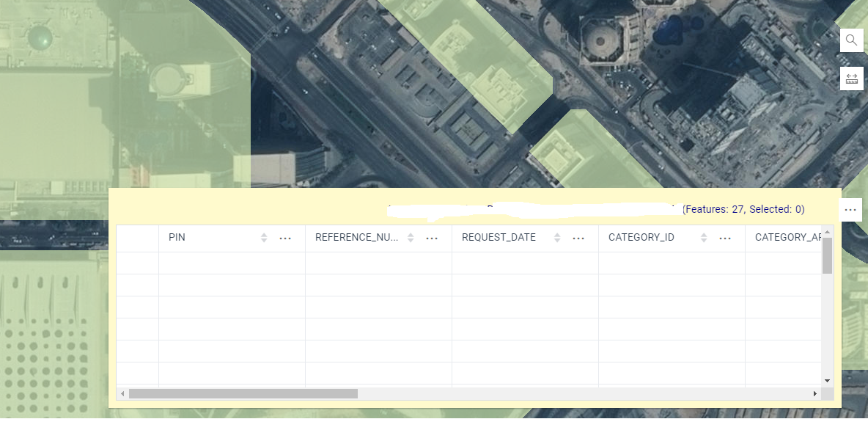Click the horizontal scrollbar right arrow
This screenshot has height=441, width=868.
(814, 393)
